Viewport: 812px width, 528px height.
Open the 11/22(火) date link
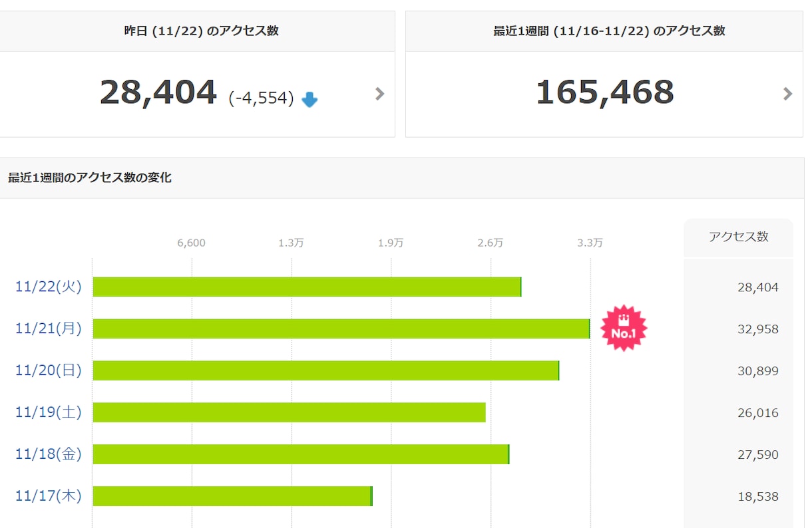click(x=49, y=287)
